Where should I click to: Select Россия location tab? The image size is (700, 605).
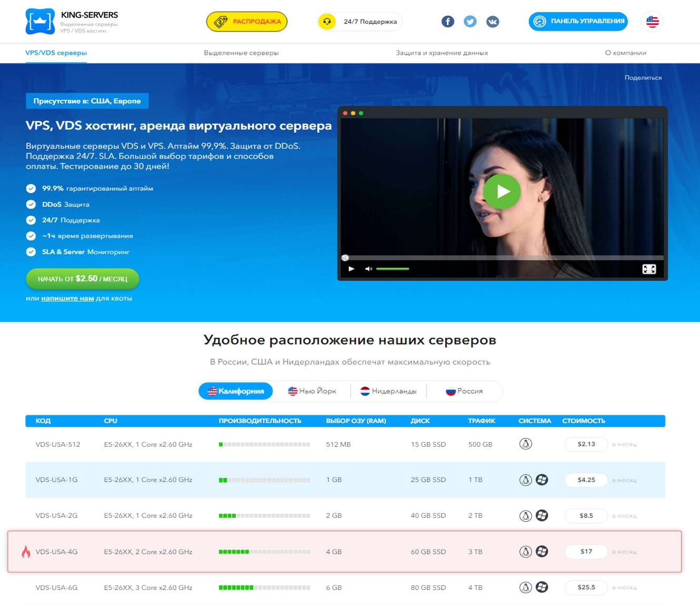pyautogui.click(x=464, y=391)
